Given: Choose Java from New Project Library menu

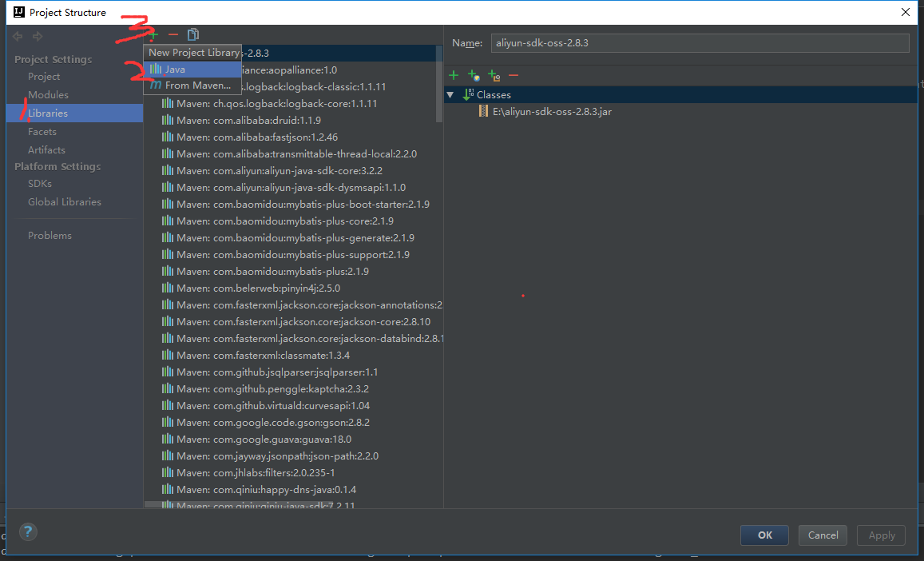Looking at the screenshot, I should click(192, 69).
